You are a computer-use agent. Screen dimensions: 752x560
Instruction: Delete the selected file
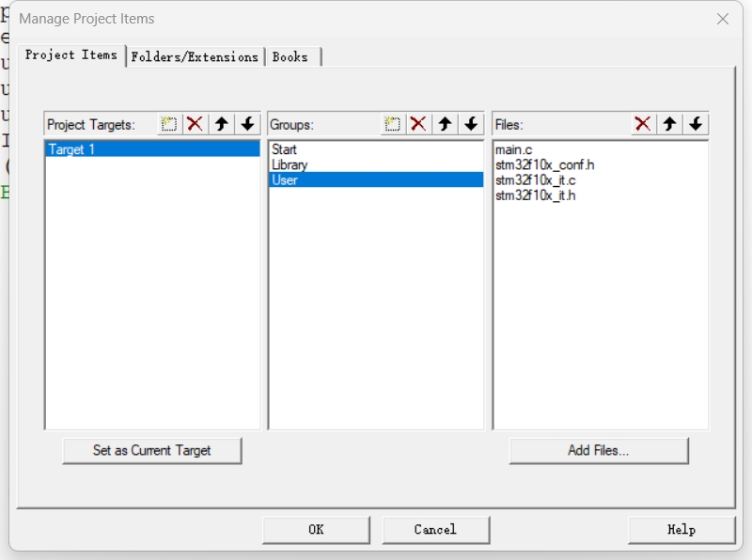tap(643, 124)
